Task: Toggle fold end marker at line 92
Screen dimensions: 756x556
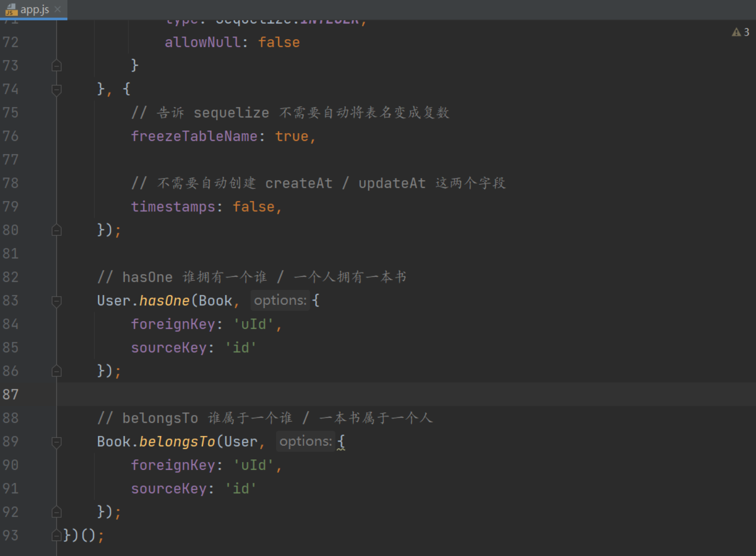Action: [x=57, y=512]
